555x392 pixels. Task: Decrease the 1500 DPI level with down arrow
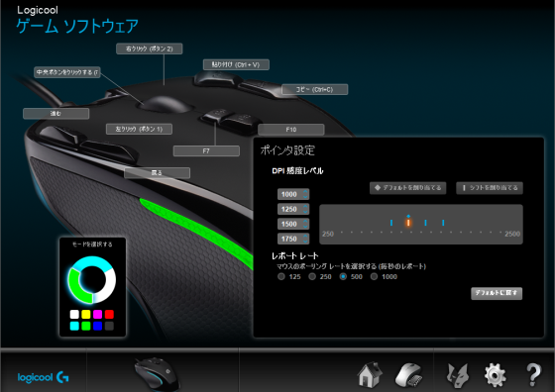[305, 227]
